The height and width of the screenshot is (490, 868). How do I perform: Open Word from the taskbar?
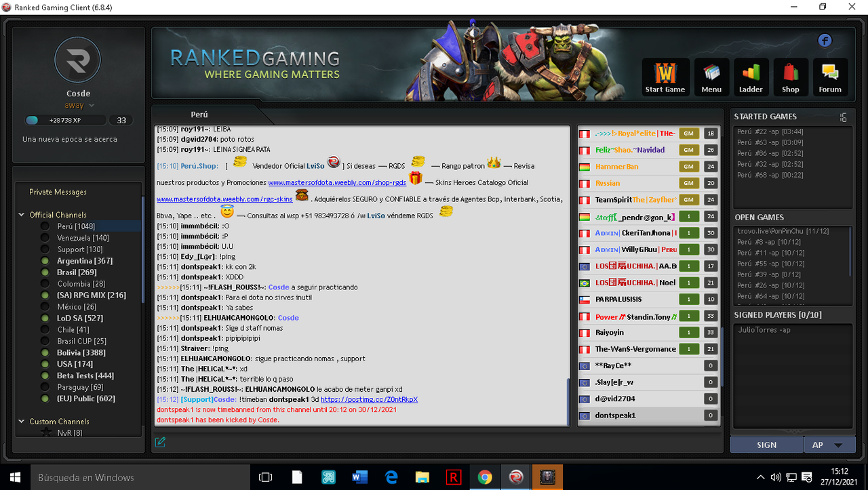(359, 477)
